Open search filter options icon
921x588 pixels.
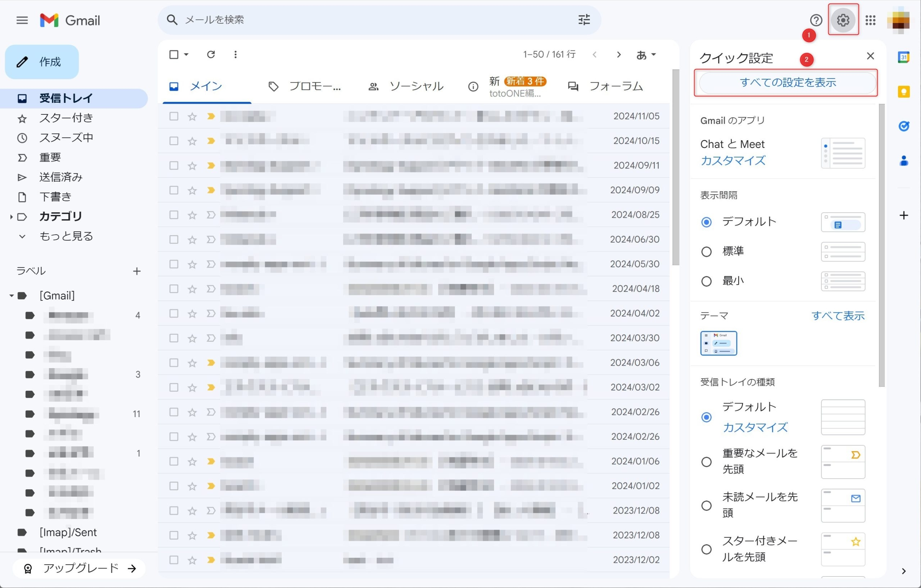pyautogui.click(x=584, y=20)
